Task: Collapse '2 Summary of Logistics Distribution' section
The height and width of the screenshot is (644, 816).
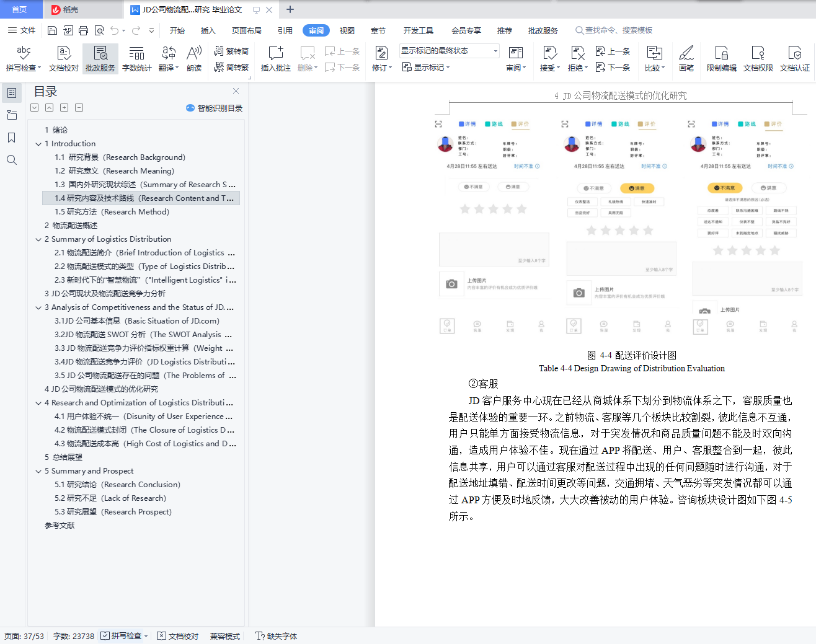Action: click(x=38, y=239)
